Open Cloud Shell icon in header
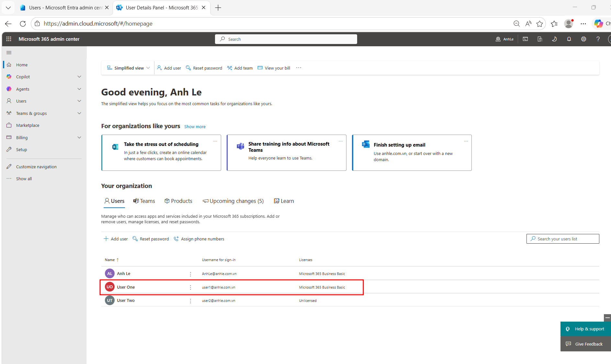Screen dimensions: 611x364 point(525,39)
